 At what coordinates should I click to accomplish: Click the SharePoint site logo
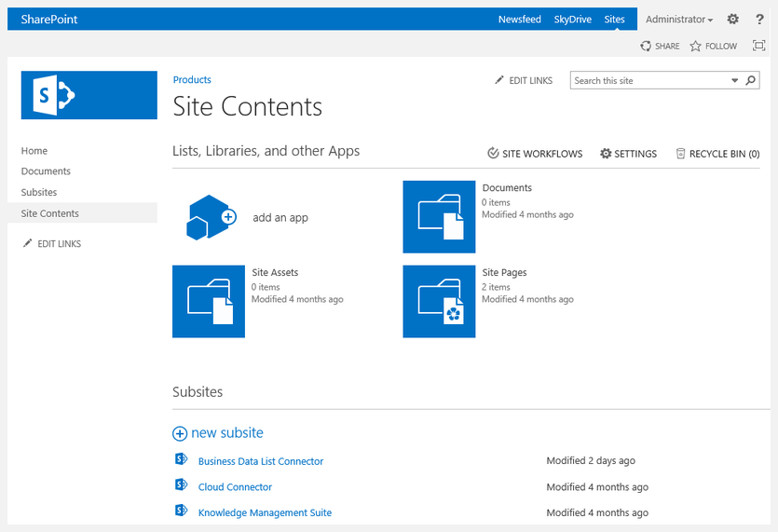click(89, 95)
